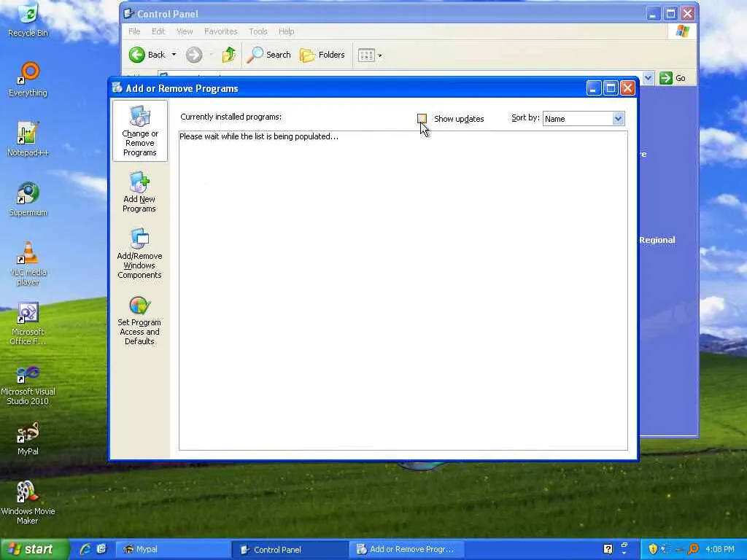Viewport: 747px width, 560px height.
Task: Expand the address bar dropdown in Control Panel
Action: [x=648, y=77]
